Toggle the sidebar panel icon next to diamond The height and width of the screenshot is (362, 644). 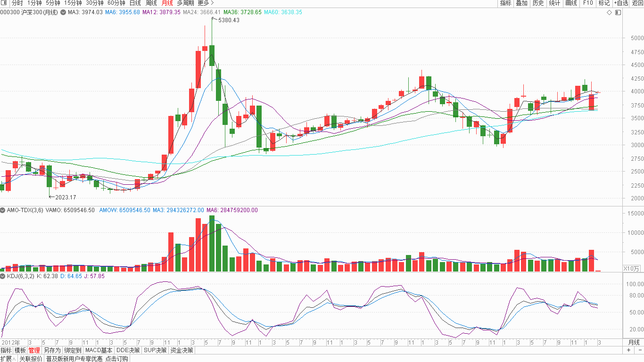(618, 12)
